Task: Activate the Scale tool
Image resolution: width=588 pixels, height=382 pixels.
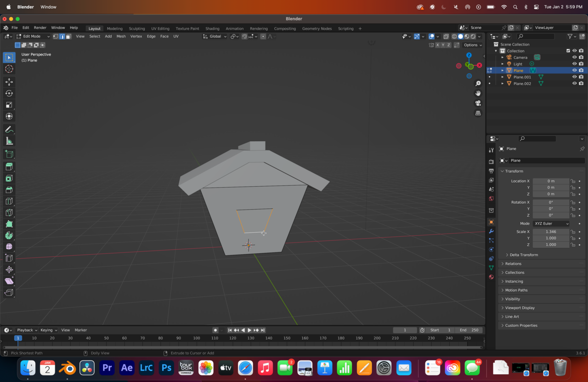Action: 9,105
